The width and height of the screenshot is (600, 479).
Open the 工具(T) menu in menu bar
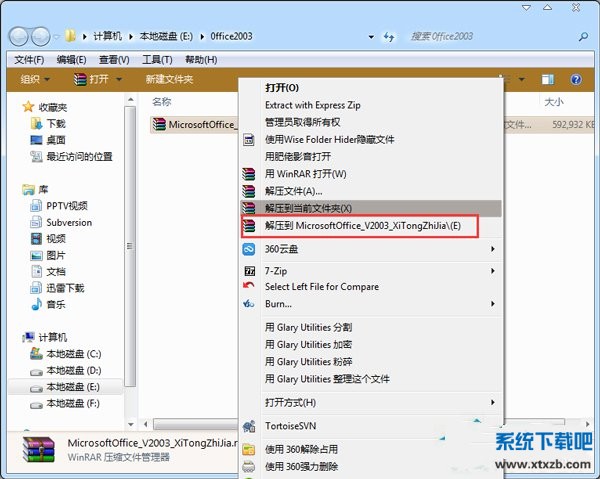point(158,60)
